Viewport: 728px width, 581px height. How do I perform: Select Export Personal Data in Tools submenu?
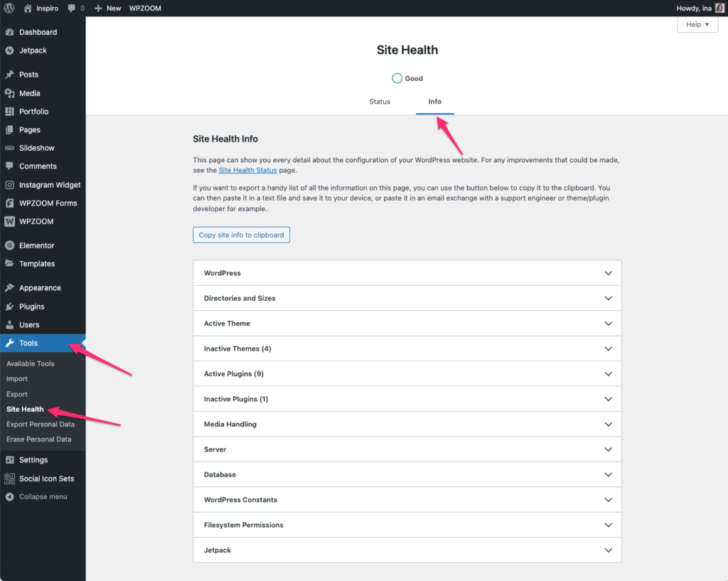click(41, 425)
